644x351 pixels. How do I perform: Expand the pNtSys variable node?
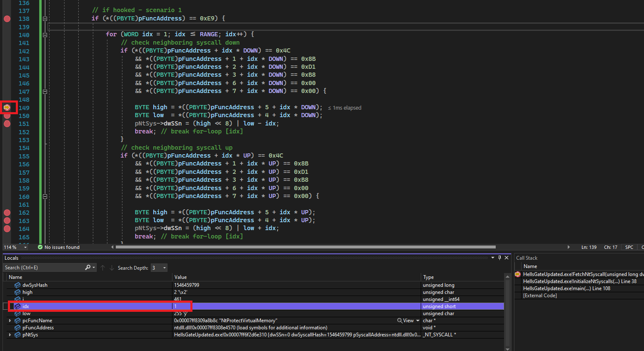tap(10, 335)
